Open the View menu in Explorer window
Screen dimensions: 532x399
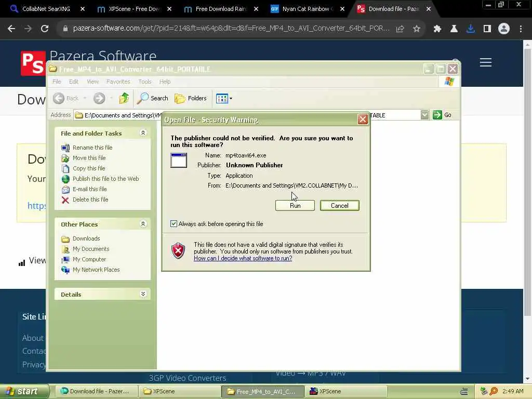point(92,82)
